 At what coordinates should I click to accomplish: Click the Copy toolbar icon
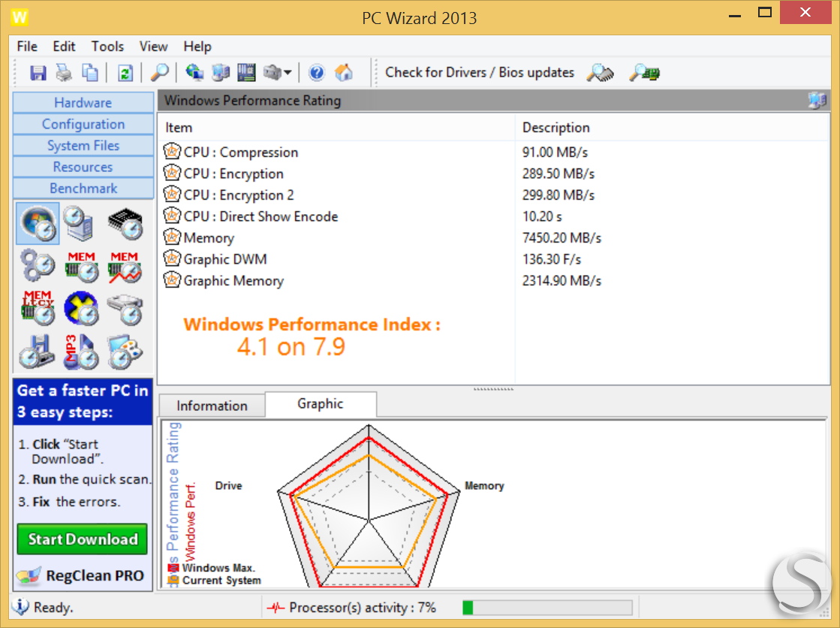point(89,72)
